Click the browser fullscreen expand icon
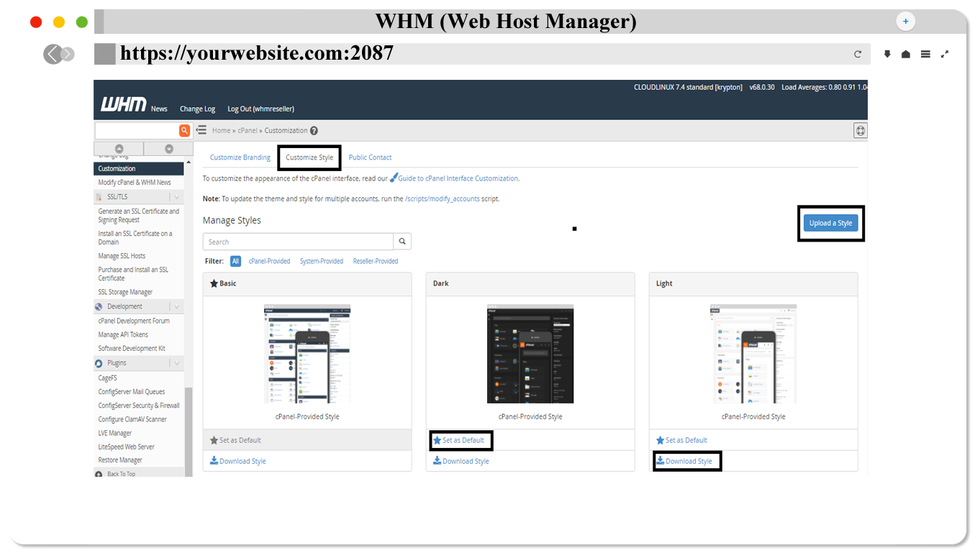 point(945,54)
